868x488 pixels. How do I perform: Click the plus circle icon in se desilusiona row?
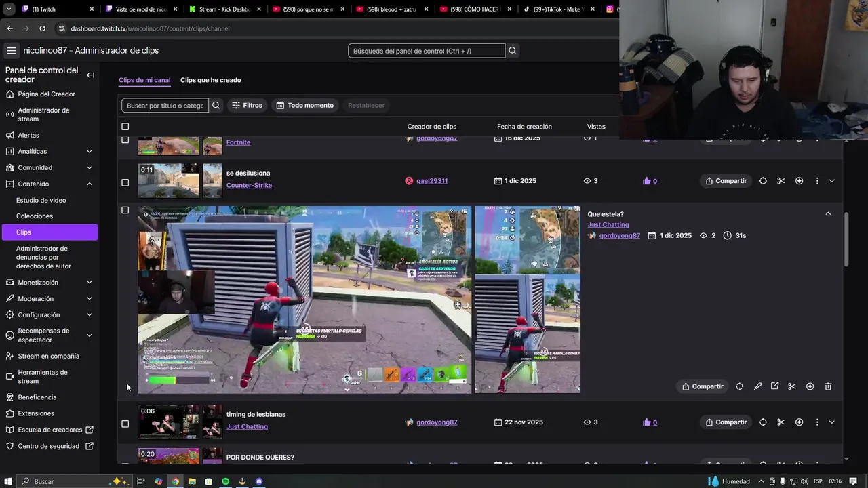(799, 181)
